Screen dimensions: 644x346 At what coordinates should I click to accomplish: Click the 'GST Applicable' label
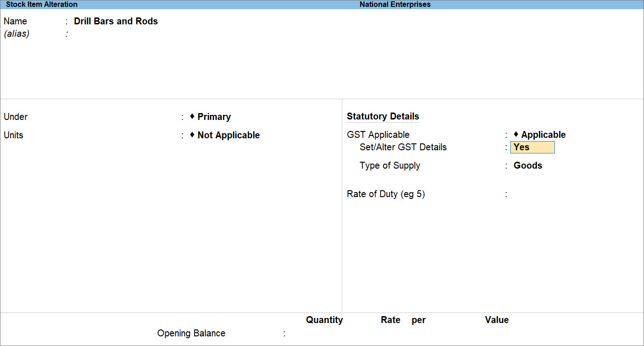[378, 135]
